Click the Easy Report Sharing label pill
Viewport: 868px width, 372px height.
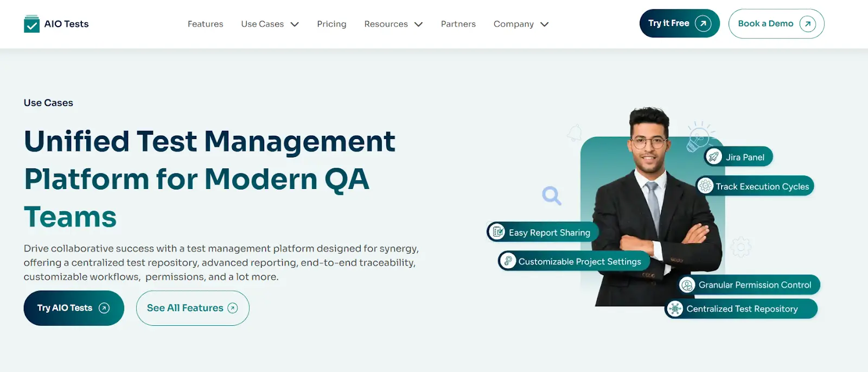(542, 232)
